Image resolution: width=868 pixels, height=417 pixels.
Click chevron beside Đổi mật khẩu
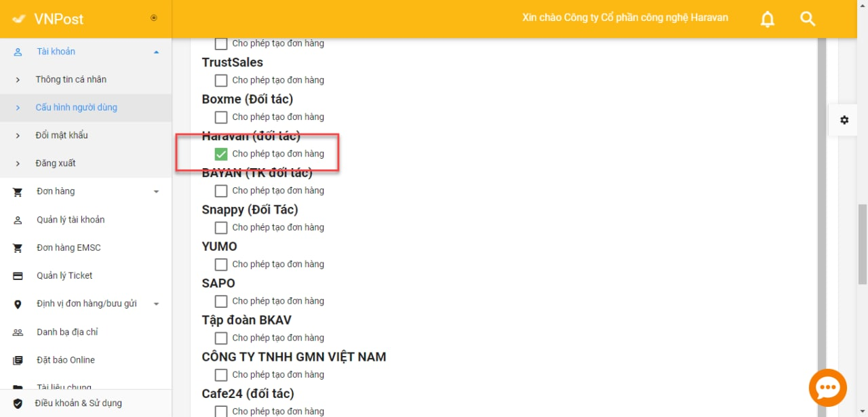(18, 136)
